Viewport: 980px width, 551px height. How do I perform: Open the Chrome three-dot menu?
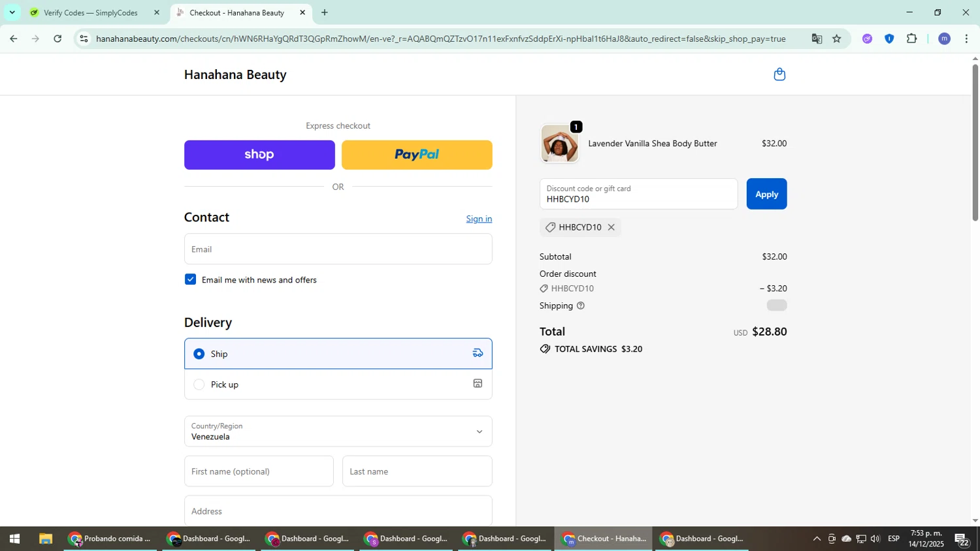(x=966, y=39)
